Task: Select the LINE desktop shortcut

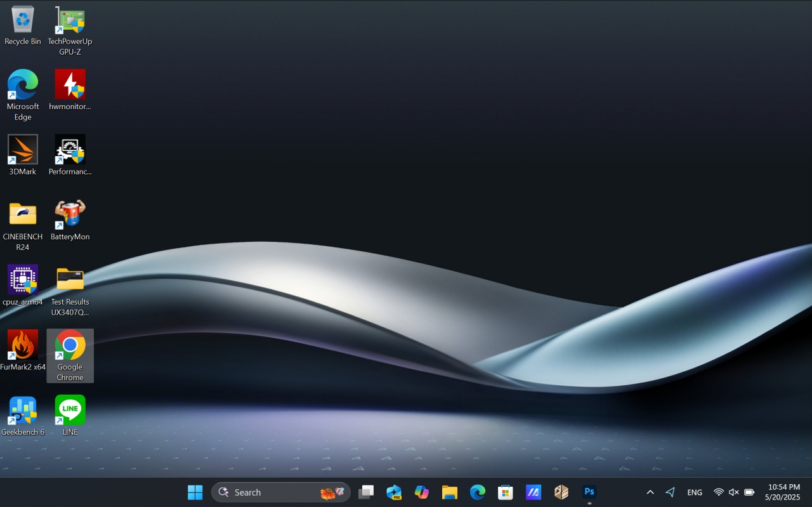Action: coord(70,416)
